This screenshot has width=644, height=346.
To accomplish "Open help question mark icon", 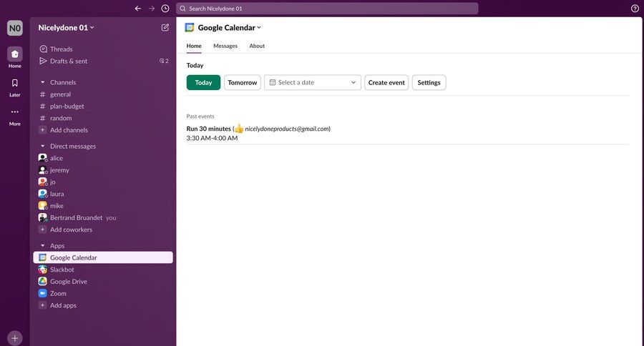I will (635, 9).
